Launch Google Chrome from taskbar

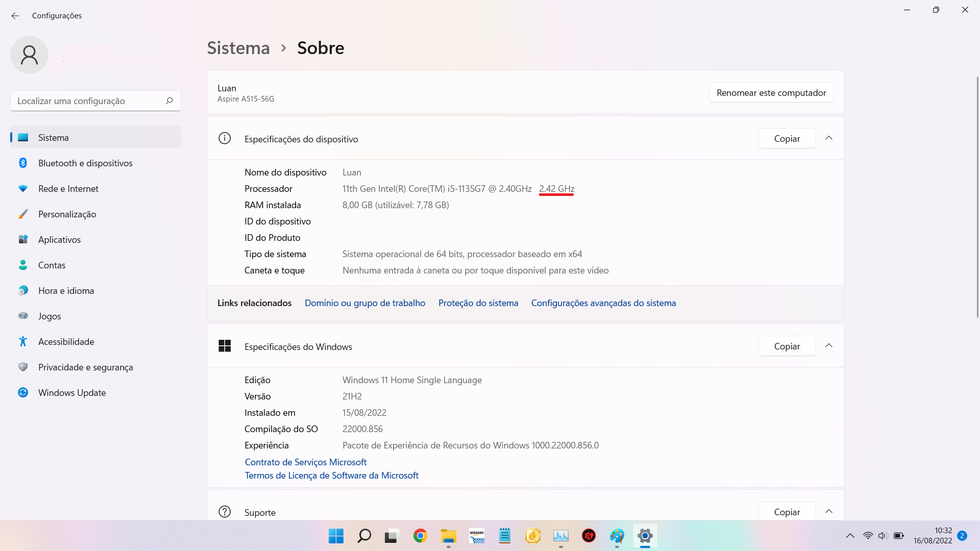[420, 536]
